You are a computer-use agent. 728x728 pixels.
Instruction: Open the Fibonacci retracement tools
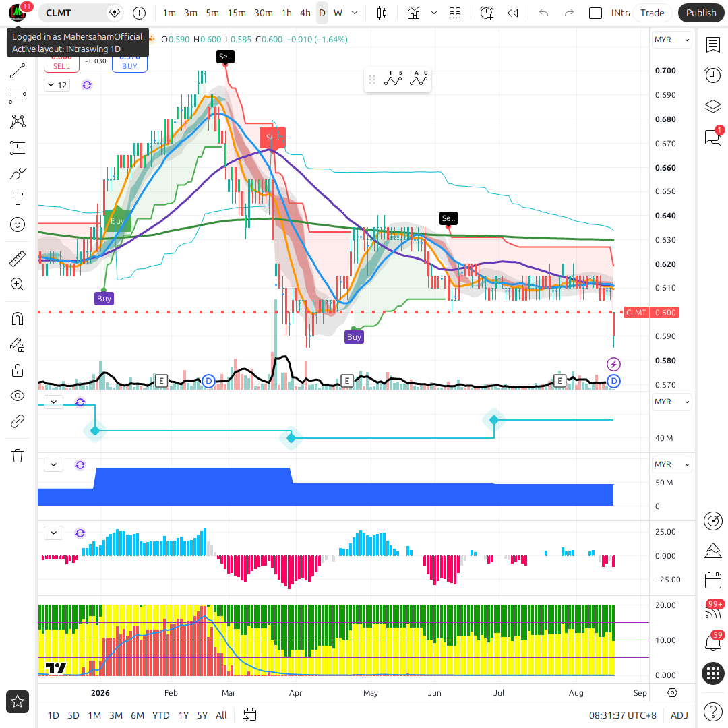coord(18,96)
